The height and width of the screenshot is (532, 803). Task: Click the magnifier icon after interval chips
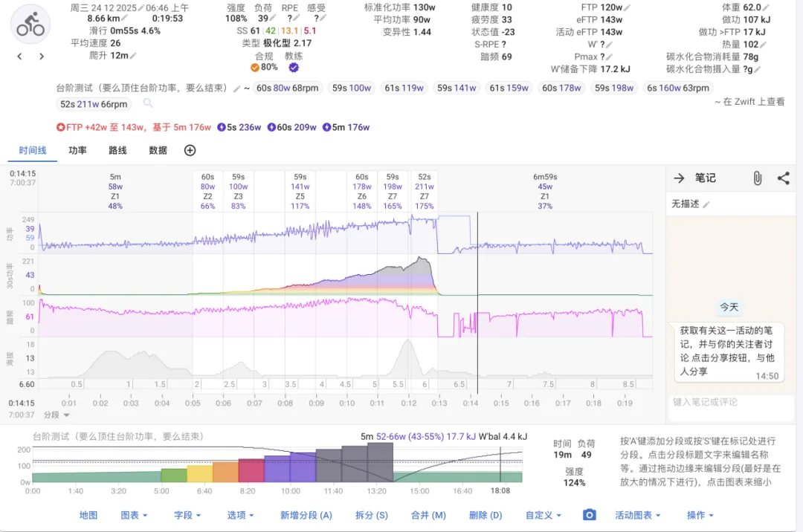(x=148, y=104)
